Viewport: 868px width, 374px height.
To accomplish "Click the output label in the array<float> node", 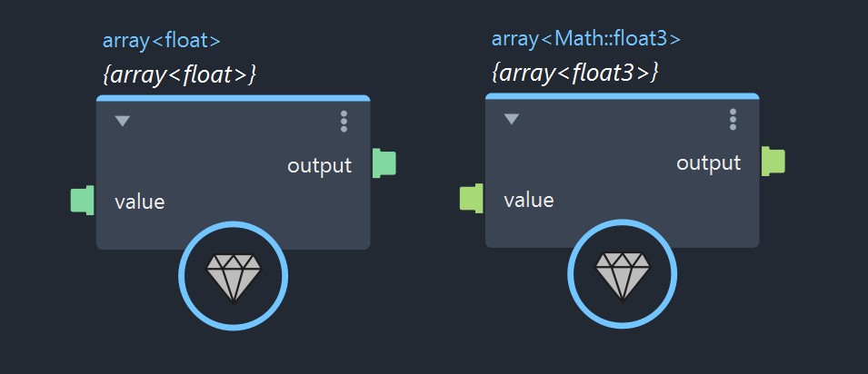I will (x=319, y=166).
